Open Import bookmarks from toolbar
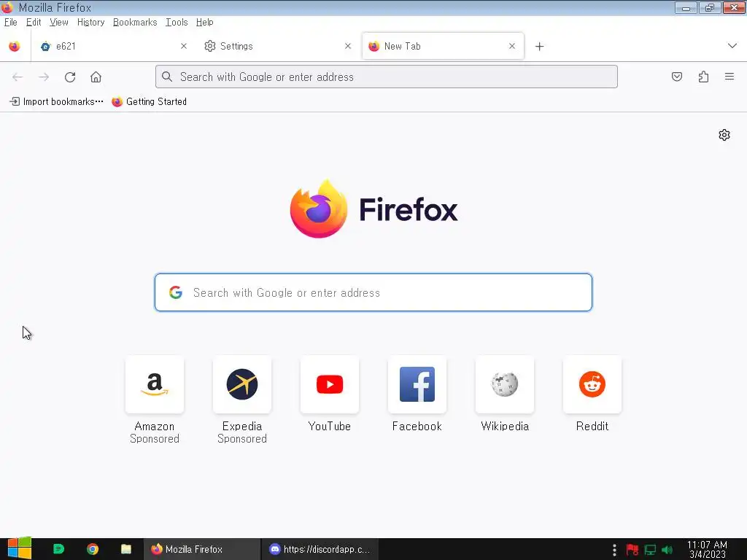This screenshot has height=560, width=747. pyautogui.click(x=56, y=101)
